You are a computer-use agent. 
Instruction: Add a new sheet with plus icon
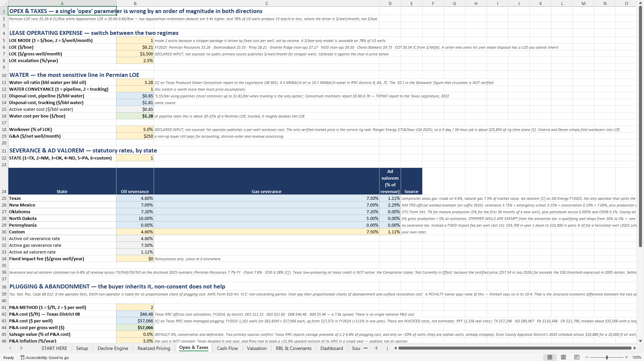tap(376, 348)
